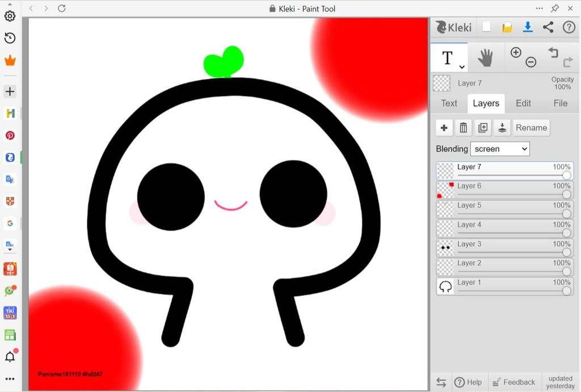Delete the current layer using the trash icon
The width and height of the screenshot is (581, 392).
pos(463,128)
